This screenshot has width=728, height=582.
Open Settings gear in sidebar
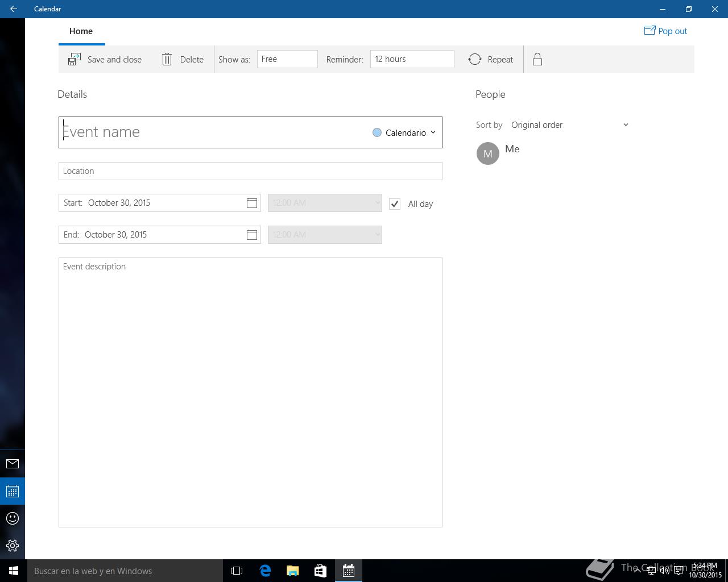click(x=13, y=546)
